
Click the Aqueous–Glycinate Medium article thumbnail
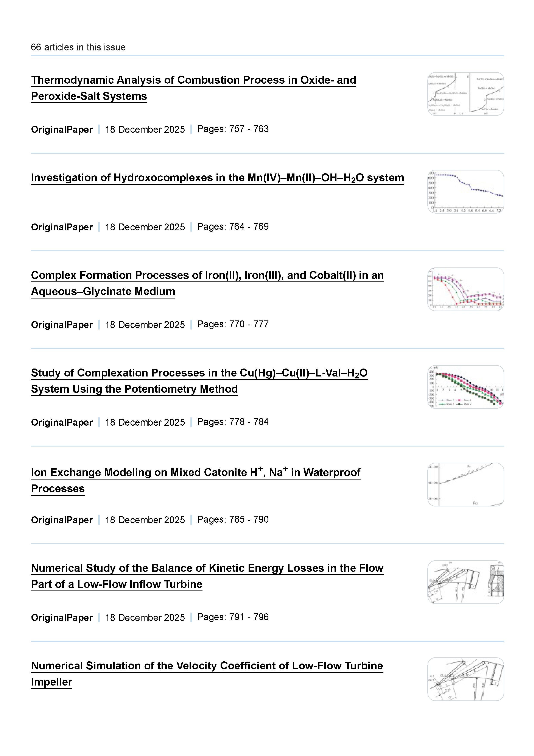point(465,289)
